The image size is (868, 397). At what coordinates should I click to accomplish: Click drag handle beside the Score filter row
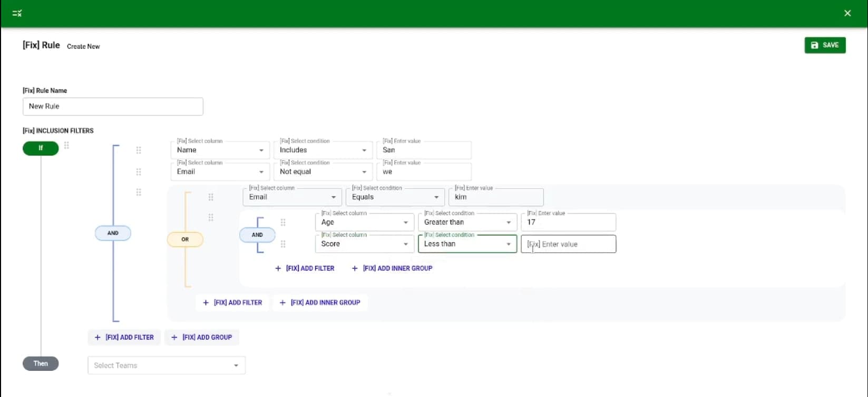(x=283, y=244)
